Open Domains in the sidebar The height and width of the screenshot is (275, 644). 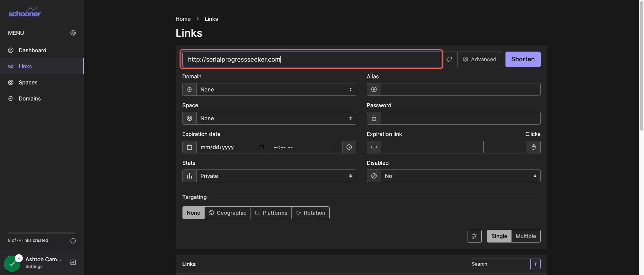(x=42, y=98)
